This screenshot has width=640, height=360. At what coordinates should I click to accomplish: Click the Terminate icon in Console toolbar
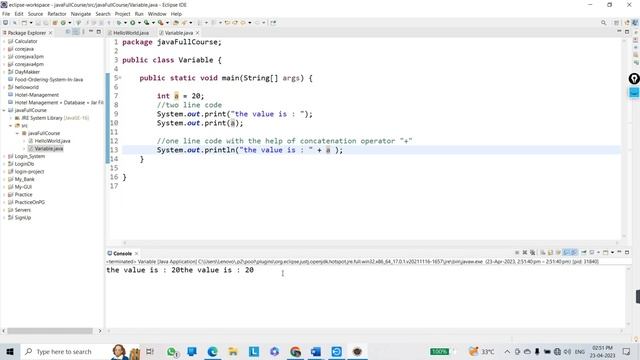point(517,253)
